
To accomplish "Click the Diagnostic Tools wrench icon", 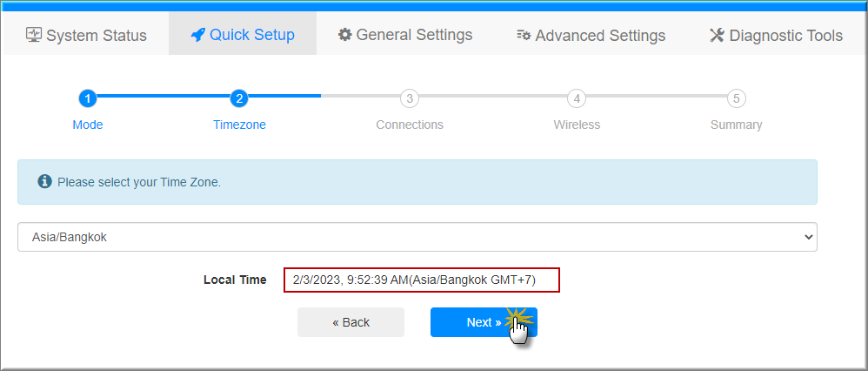I will coord(717,36).
